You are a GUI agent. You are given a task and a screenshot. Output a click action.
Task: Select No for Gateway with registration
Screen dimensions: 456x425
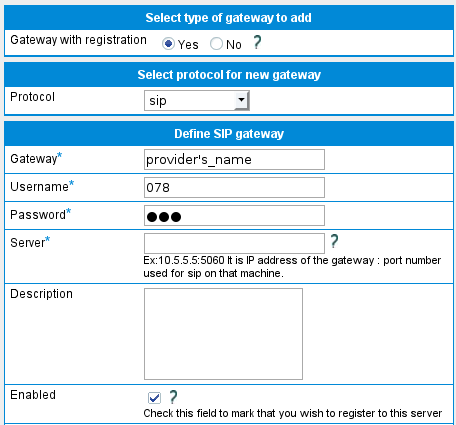click(x=216, y=44)
